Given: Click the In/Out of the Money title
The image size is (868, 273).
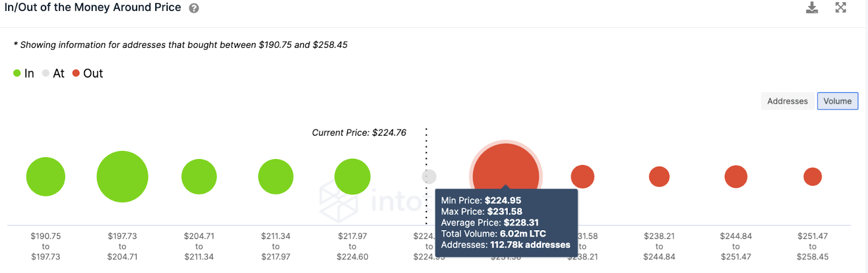Looking at the screenshot, I should point(93,8).
